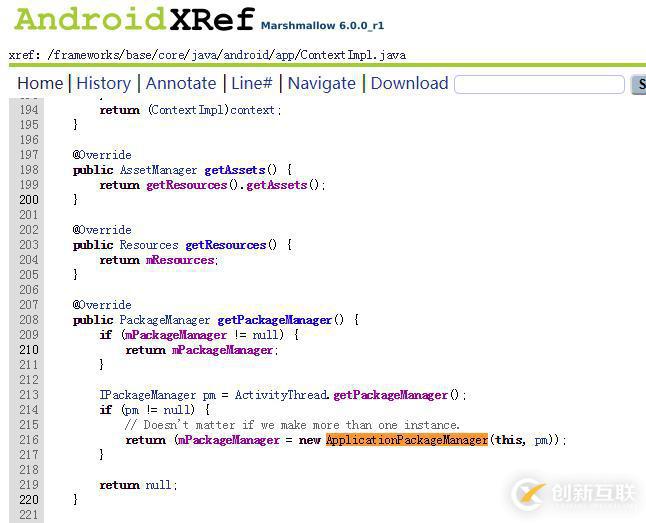Jump to line number 203
This screenshot has height=523, width=646.
29,245
